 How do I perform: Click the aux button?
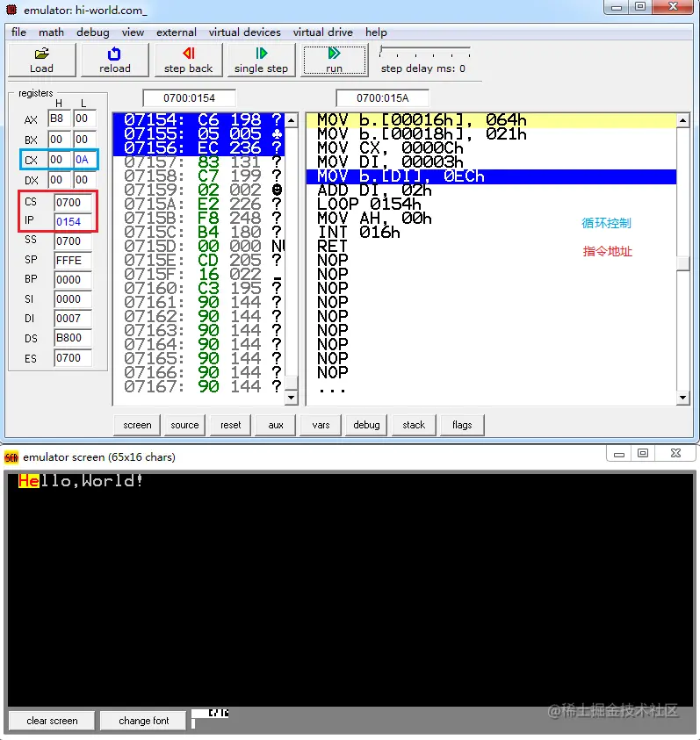tap(276, 425)
